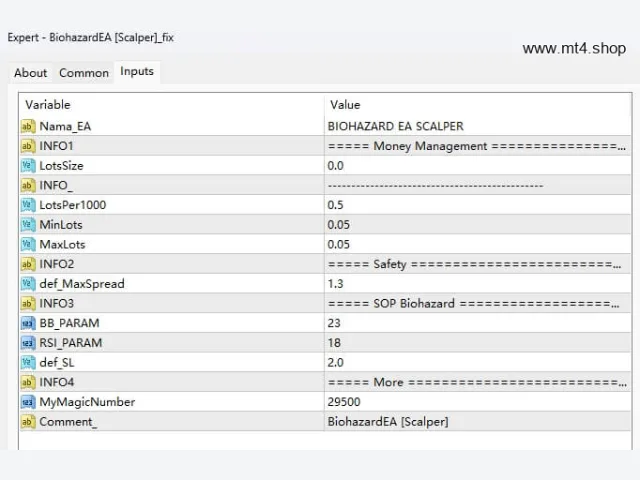The height and width of the screenshot is (480, 640).
Task: Click the string icon beside INFO4
Action: point(28,382)
